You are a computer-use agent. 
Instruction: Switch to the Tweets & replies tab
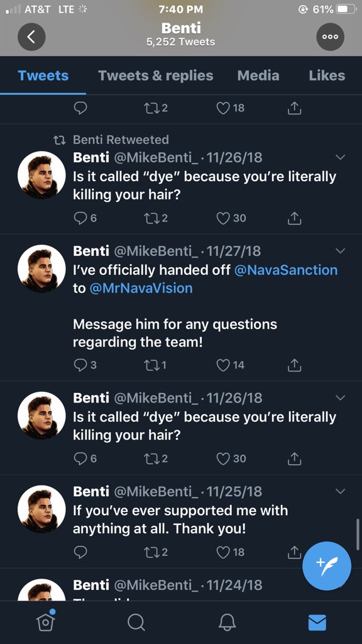pyautogui.click(x=156, y=75)
